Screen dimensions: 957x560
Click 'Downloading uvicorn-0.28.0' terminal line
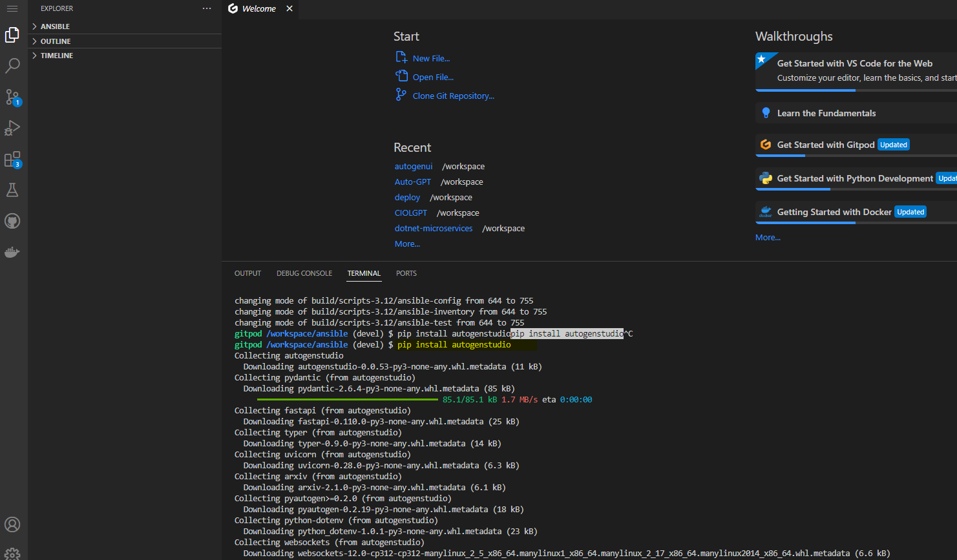click(x=381, y=466)
